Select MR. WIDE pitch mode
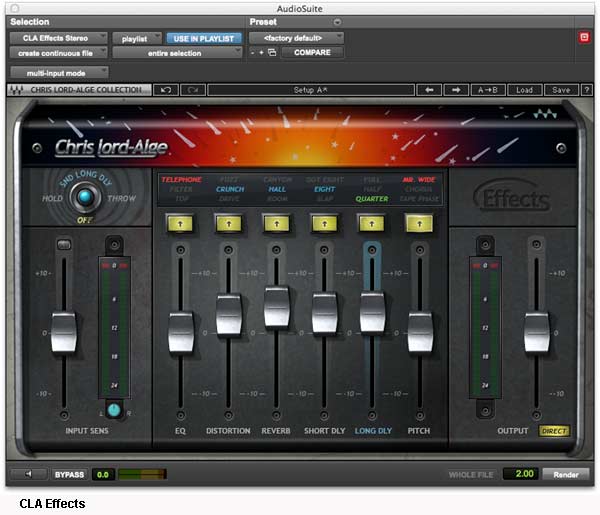Screen dimensions: 600x515 click(419, 179)
